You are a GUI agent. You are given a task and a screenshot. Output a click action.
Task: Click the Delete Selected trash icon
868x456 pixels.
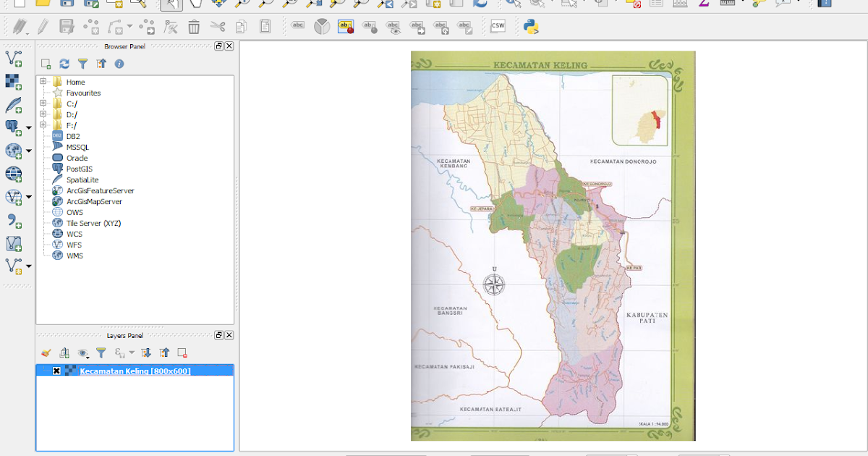(x=192, y=27)
